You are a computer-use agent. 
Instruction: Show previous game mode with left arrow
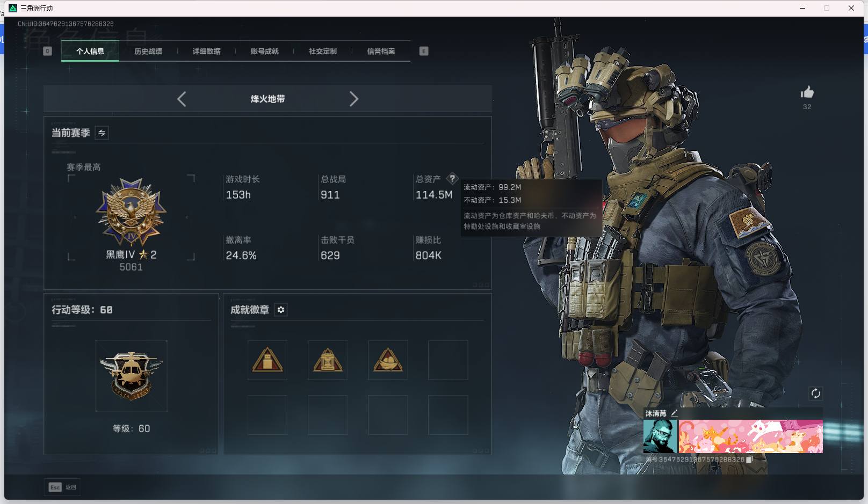point(182,99)
